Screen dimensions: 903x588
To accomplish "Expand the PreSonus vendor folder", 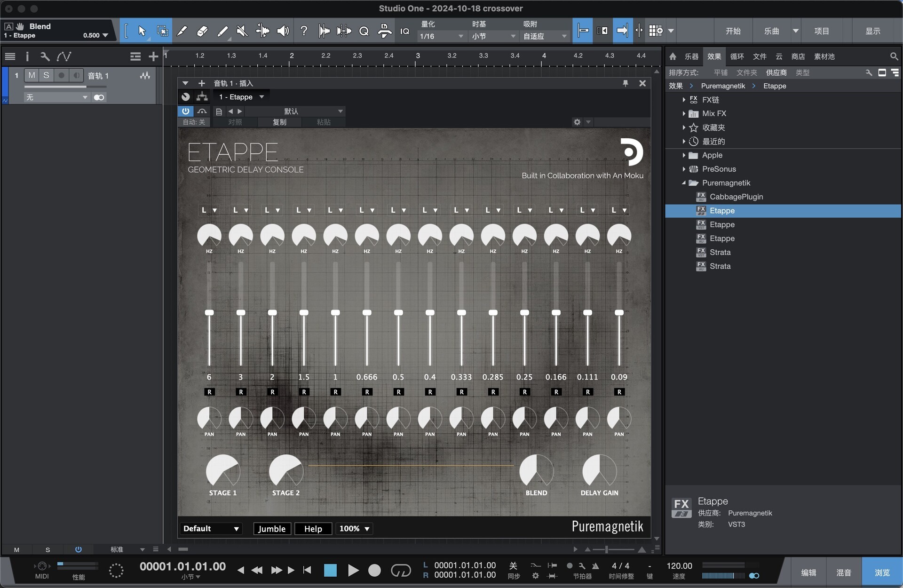I will (x=684, y=169).
